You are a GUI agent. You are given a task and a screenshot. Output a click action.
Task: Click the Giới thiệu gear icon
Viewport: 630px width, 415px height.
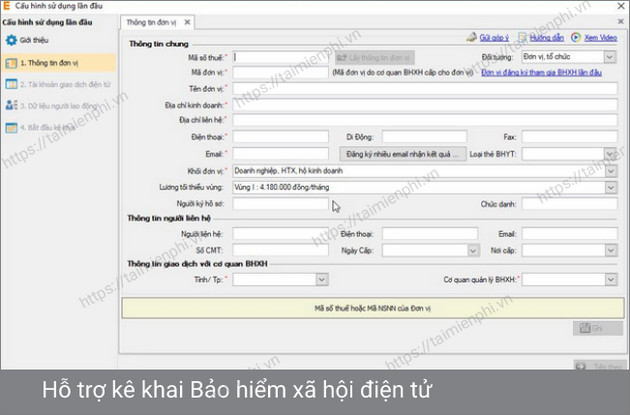(12, 40)
